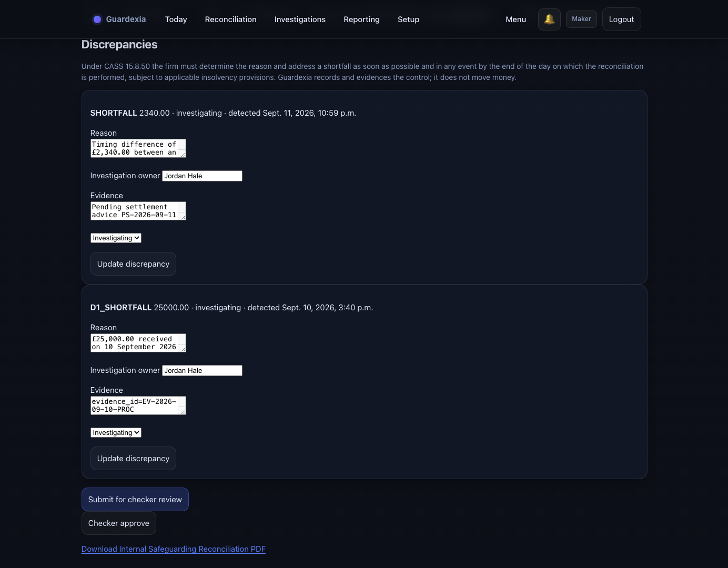
Task: Click the Guardexia logo dot
Action: click(x=97, y=19)
